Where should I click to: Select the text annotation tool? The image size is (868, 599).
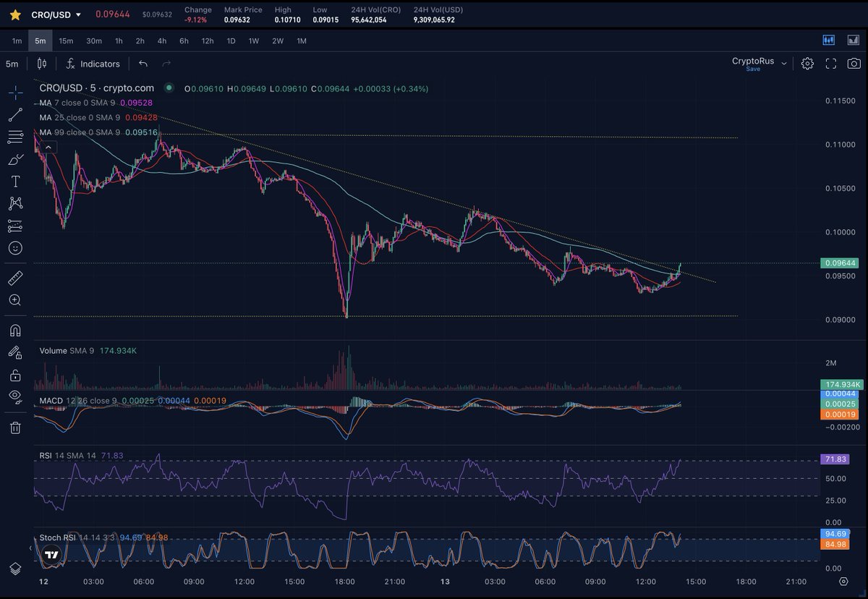pyautogui.click(x=15, y=181)
